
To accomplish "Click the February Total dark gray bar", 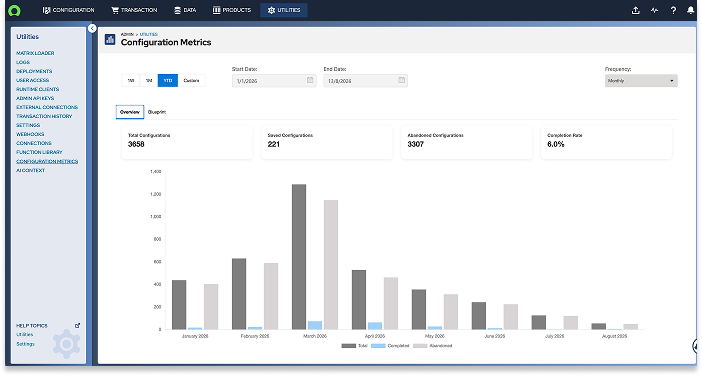I will (239, 294).
